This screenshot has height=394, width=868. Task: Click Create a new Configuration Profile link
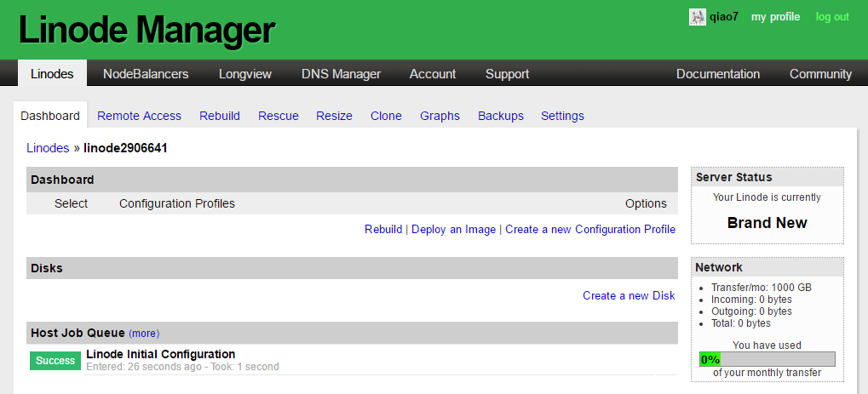coord(590,229)
